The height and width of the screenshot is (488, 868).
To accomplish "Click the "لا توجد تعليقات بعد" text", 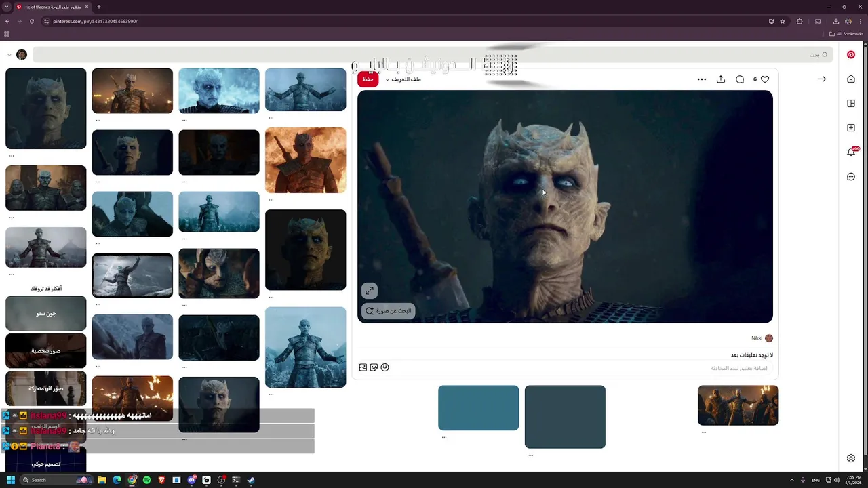I will coord(752,355).
